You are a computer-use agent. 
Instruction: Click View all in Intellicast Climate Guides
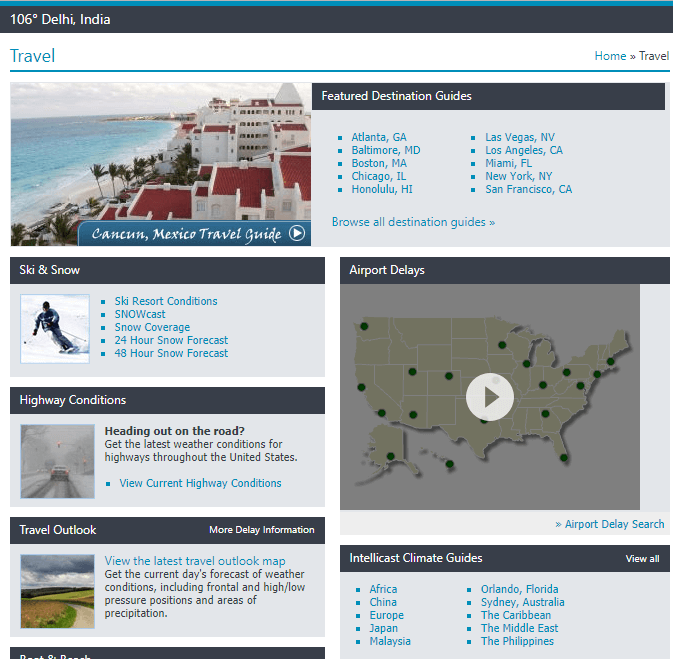pos(642,559)
